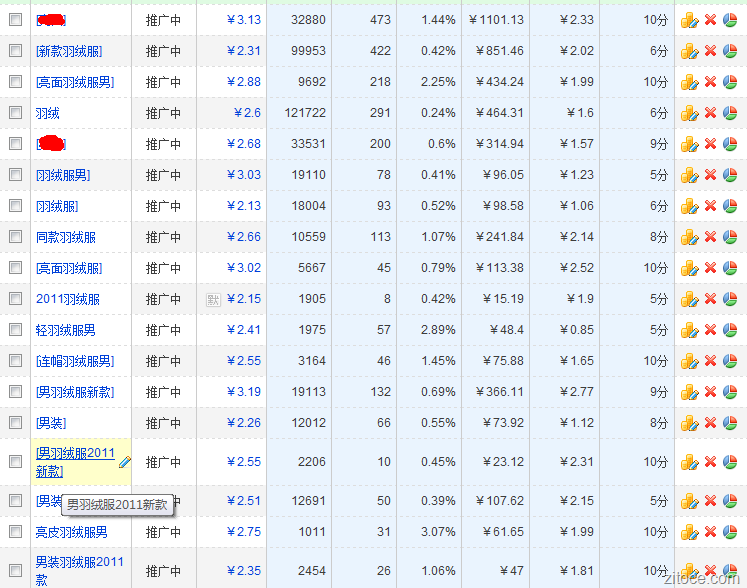Open pie chart report for 轻羽绒服男 row

click(x=730, y=330)
